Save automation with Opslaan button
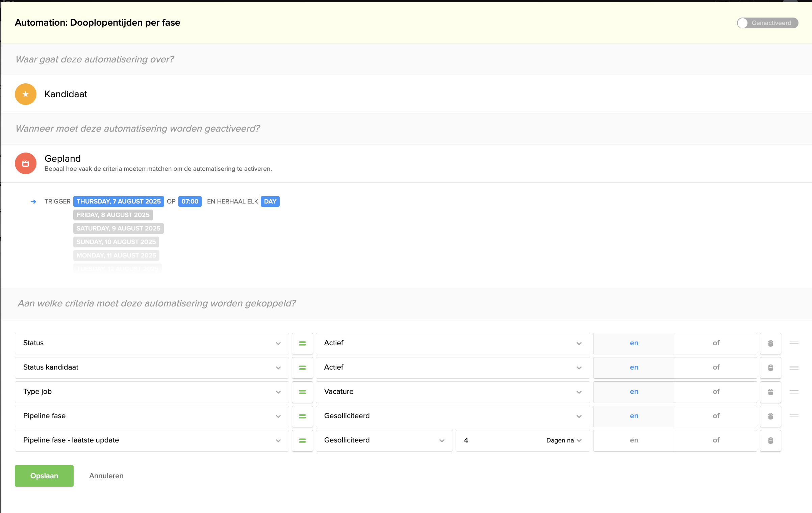The height and width of the screenshot is (513, 812). tap(44, 476)
